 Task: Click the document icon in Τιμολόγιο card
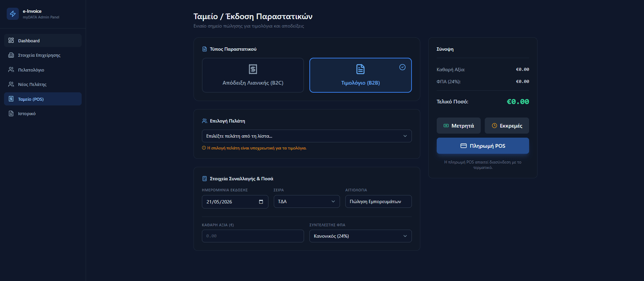point(360,69)
